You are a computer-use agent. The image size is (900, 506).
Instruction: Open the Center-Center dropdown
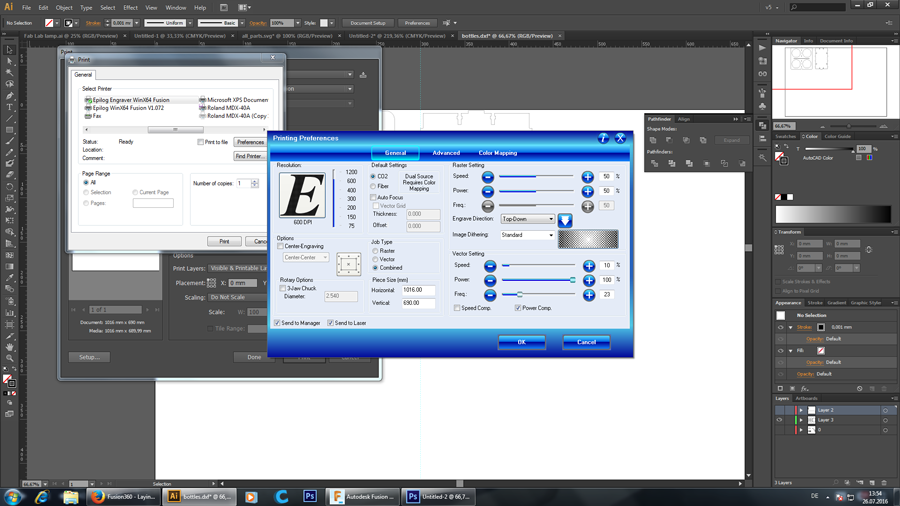pos(305,258)
